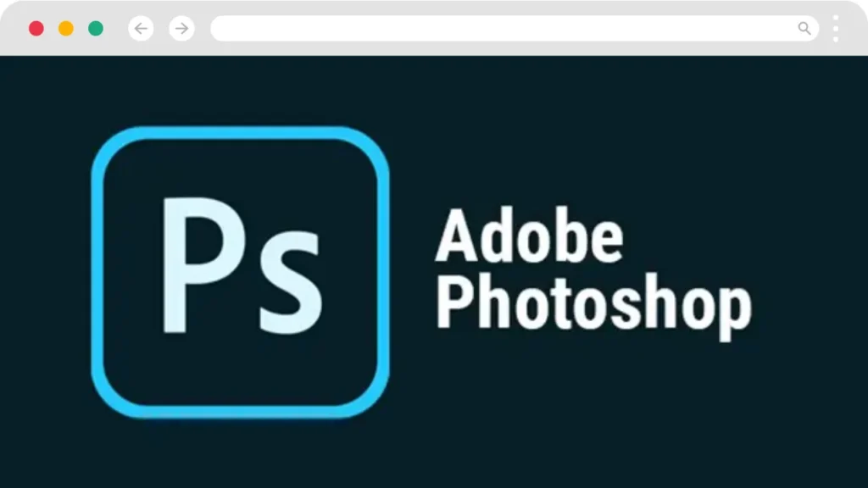This screenshot has height=488, width=868.
Task: Open the three-dot vertical menu
Action: [x=835, y=28]
